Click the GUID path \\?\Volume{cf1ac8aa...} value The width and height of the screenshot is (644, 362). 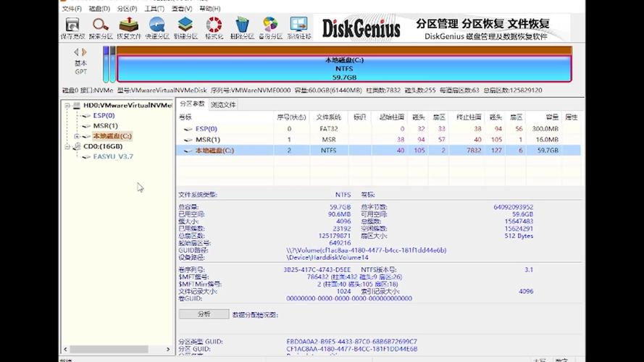367,251
